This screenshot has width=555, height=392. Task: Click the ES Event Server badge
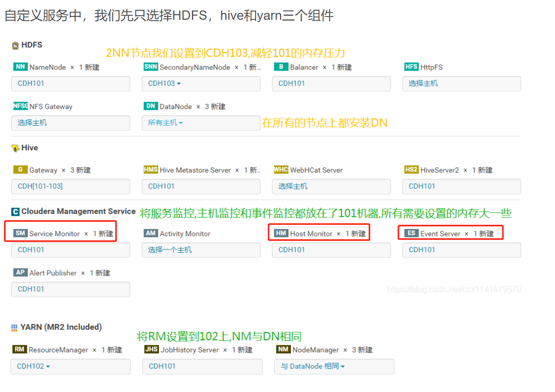pos(411,233)
